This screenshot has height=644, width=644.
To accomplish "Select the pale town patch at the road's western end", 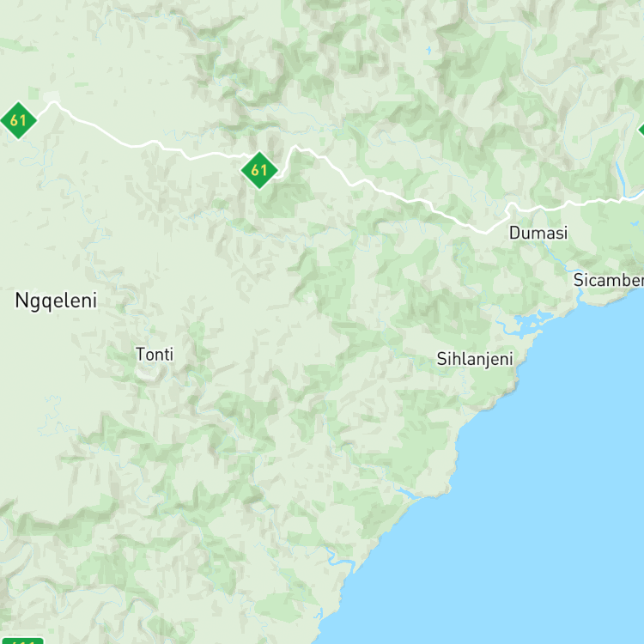I will [52, 96].
